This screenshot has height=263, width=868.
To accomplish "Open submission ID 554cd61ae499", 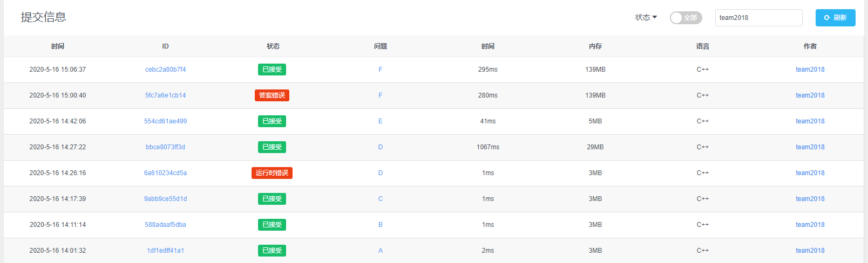I will pos(165,121).
